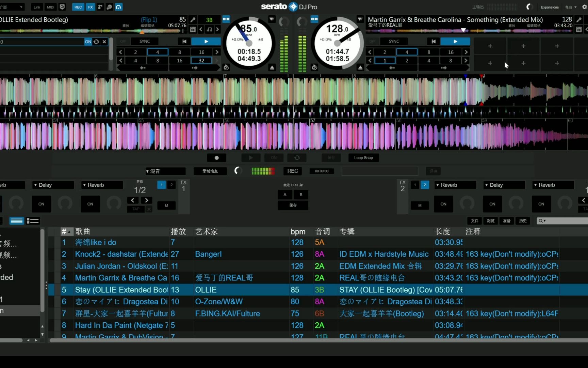
Task: Open FX 1 Delay effect dropdown
Action: [x=53, y=185]
